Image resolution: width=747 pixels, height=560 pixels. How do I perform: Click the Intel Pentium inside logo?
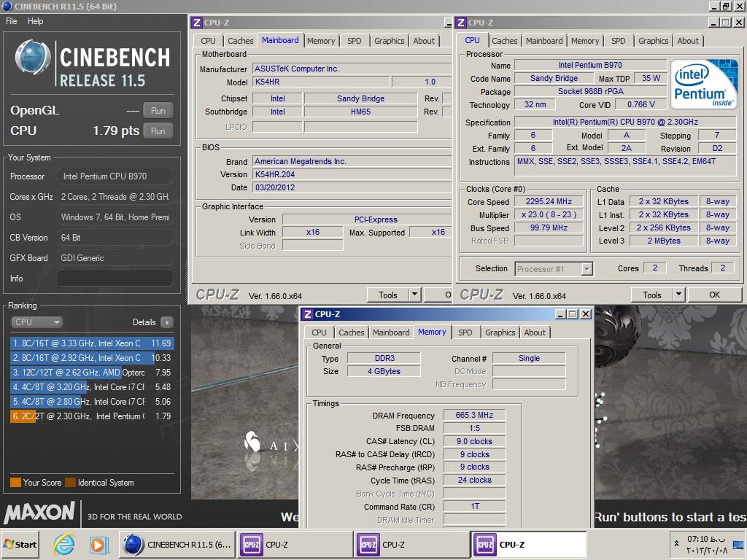click(704, 85)
